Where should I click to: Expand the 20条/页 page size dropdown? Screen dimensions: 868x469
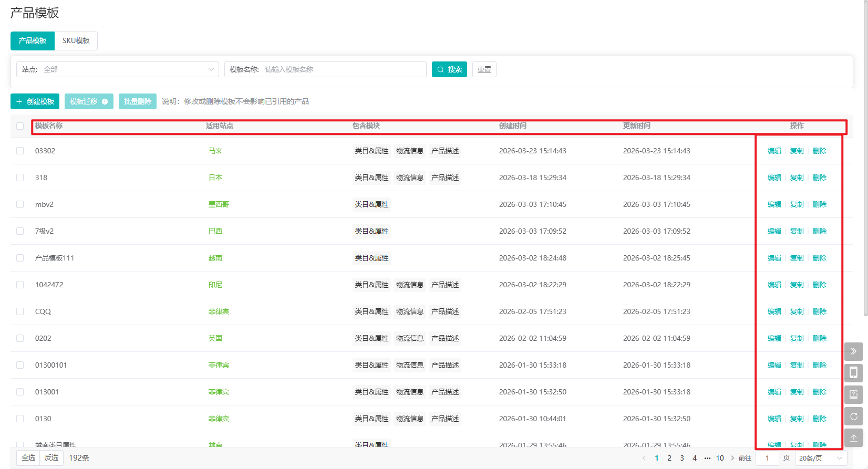click(x=820, y=458)
